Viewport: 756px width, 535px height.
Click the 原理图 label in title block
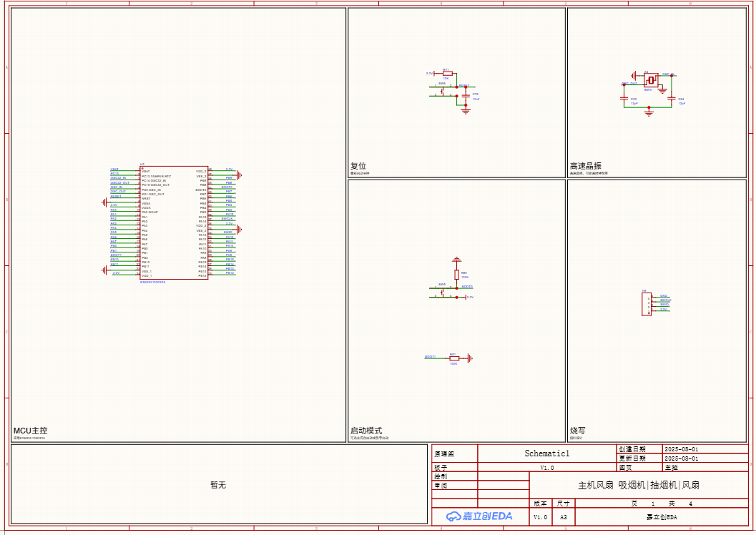coord(444,453)
